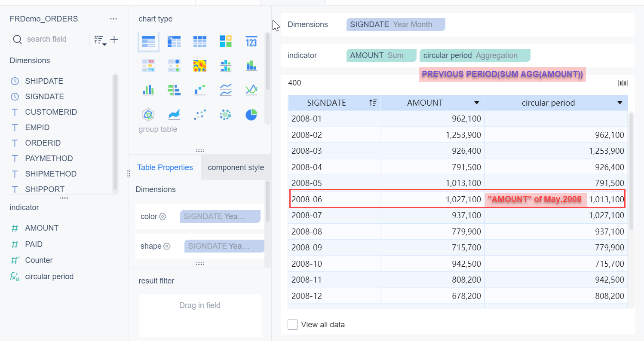Select the pie chart type icon

251,115
